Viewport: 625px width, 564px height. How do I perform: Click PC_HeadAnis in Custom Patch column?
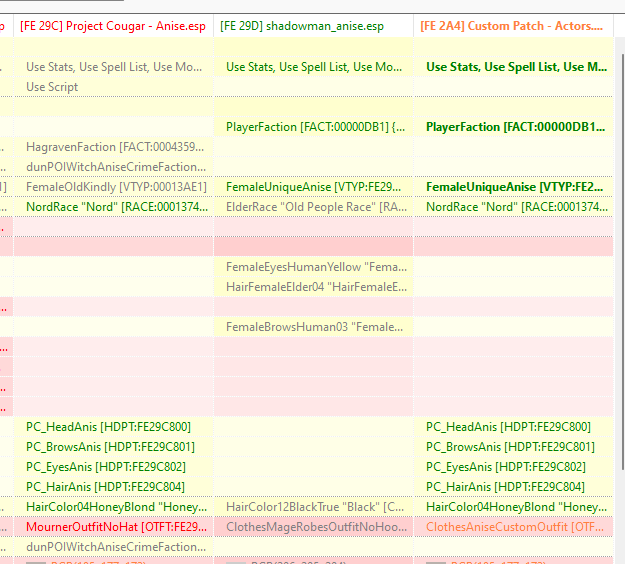point(513,427)
